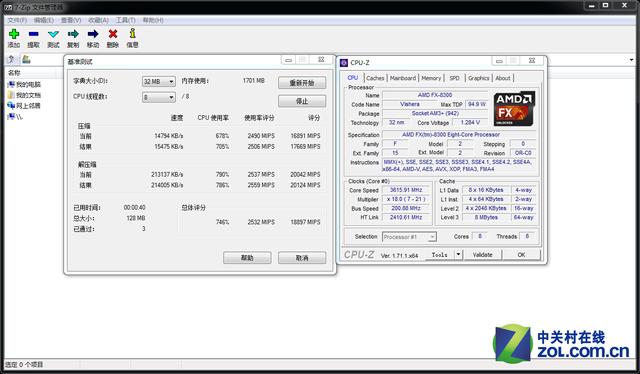Click the CPU-Z title bar icon
Screen dimensions: 640x374
344,62
